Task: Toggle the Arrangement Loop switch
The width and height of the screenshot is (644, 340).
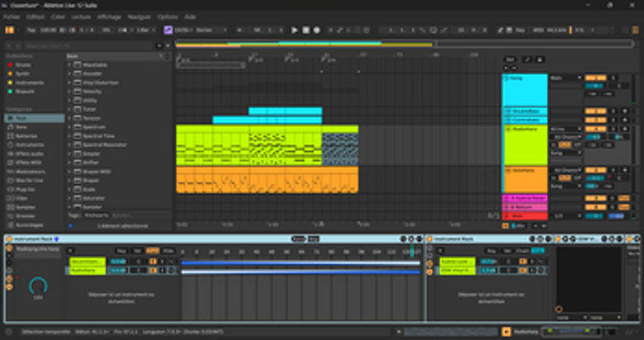Action: (433, 30)
